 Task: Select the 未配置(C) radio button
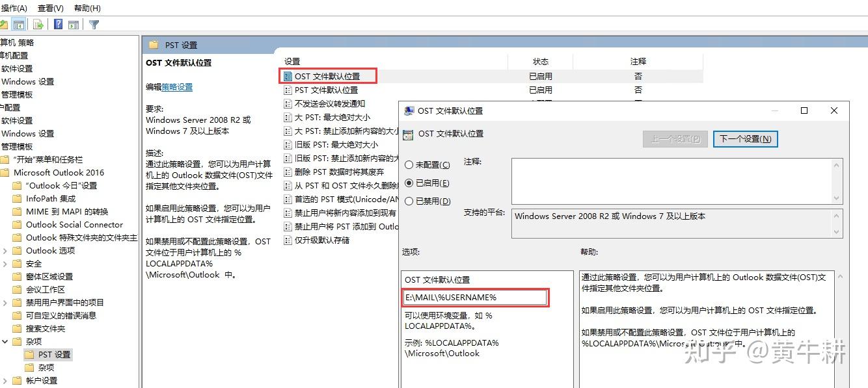click(x=409, y=165)
